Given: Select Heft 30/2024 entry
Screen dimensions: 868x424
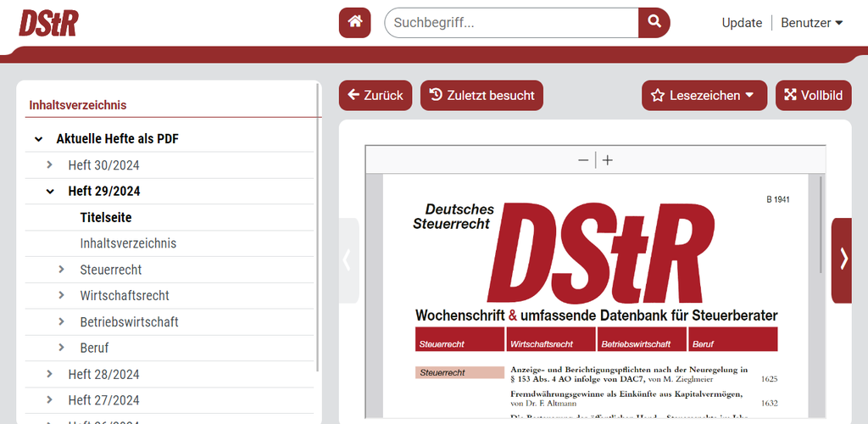Looking at the screenshot, I should pos(103,165).
